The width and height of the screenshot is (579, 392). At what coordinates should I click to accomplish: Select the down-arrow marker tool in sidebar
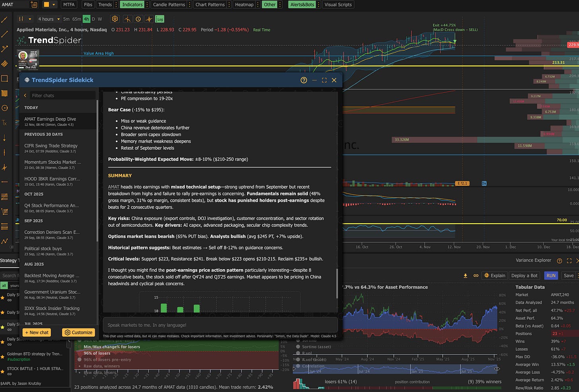coord(5,138)
